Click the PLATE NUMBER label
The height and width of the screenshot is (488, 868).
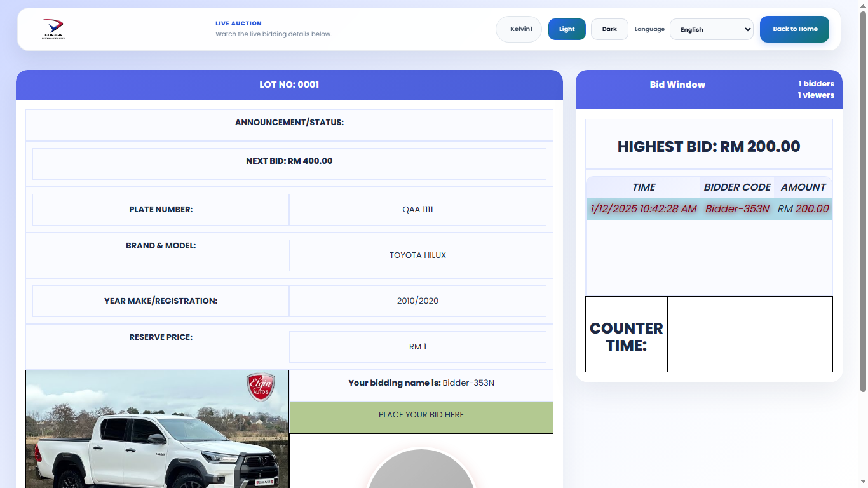(x=161, y=210)
